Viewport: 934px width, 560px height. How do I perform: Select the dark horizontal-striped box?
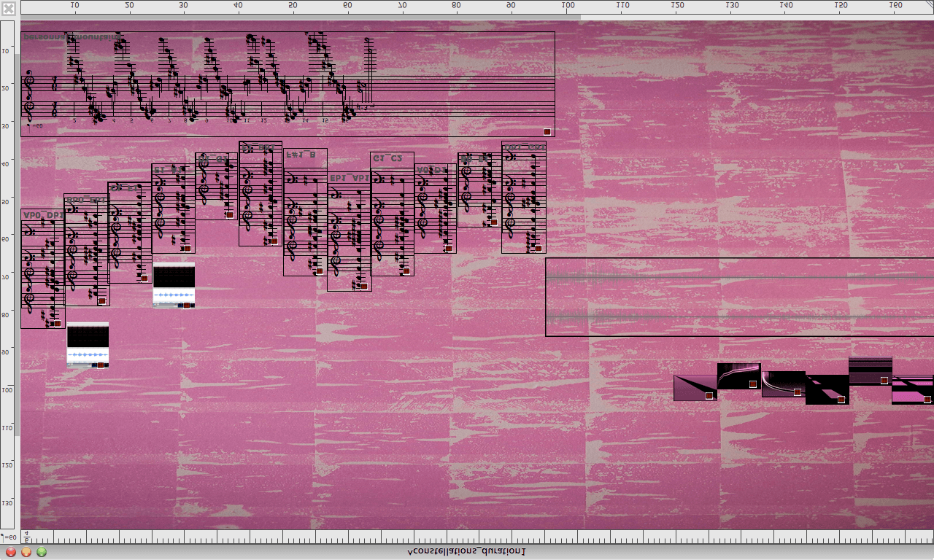coord(871,370)
